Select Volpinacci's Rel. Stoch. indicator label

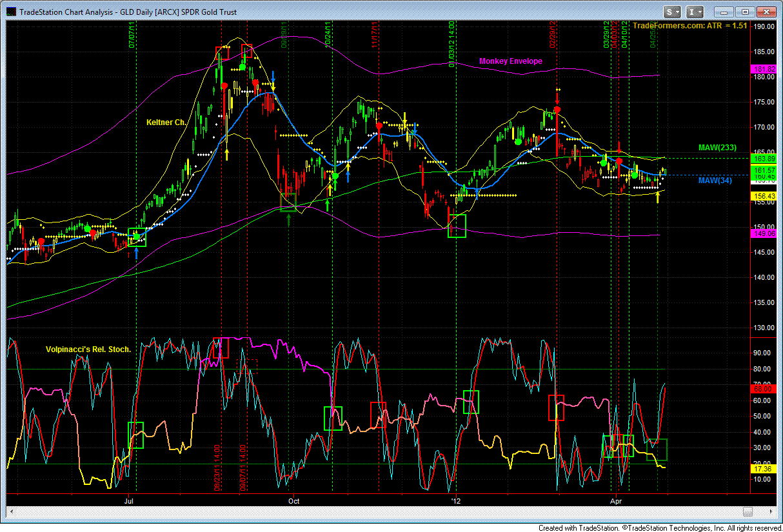88,349
